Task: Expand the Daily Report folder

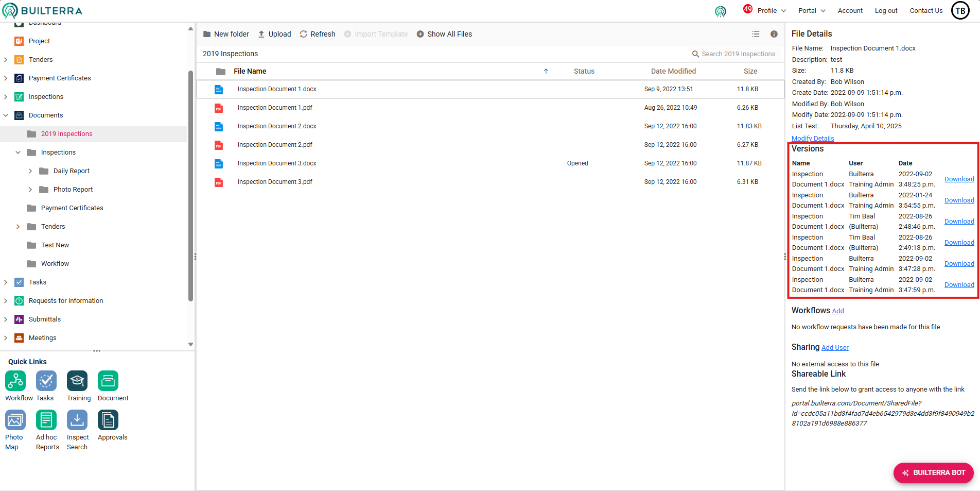Action: [30, 171]
